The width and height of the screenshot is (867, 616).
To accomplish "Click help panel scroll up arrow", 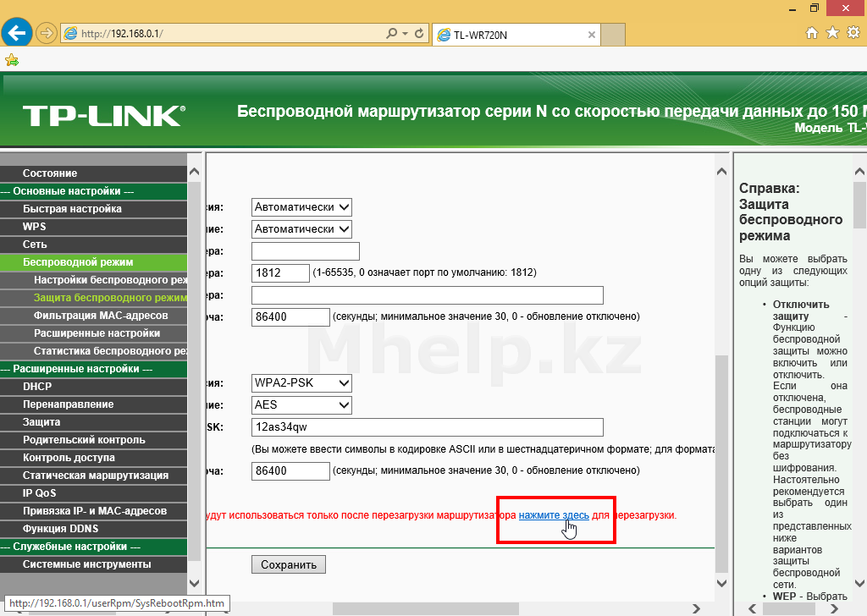I will coord(859,172).
